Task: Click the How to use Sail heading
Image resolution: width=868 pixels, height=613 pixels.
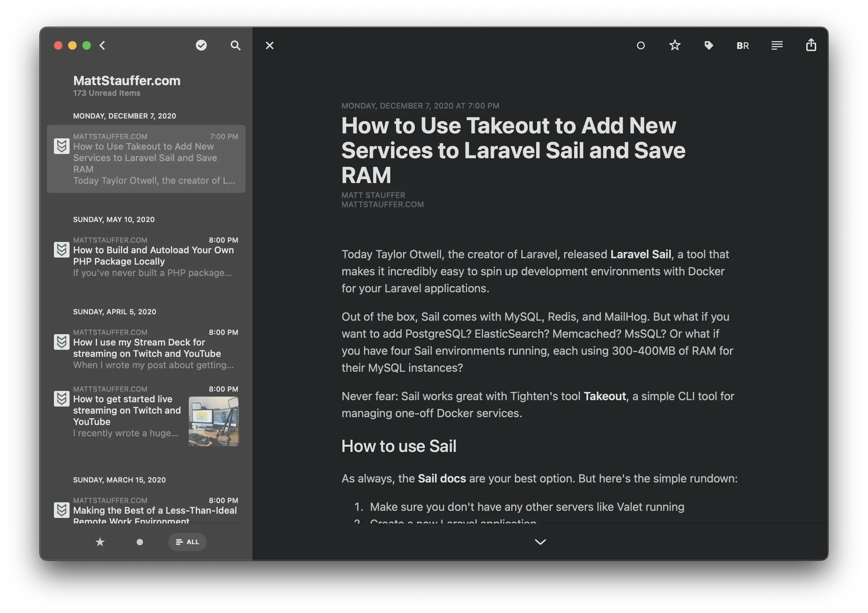Action: pos(399,446)
